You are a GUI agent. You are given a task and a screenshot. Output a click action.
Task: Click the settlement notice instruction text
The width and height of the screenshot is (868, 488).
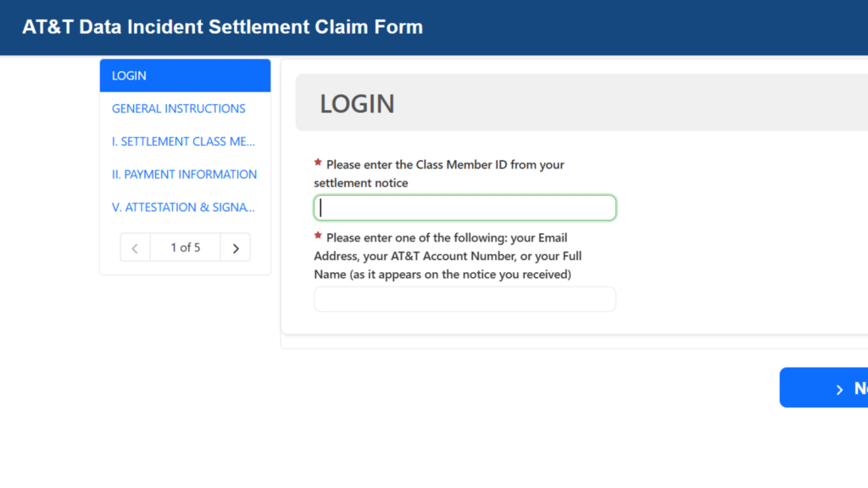tap(441, 173)
